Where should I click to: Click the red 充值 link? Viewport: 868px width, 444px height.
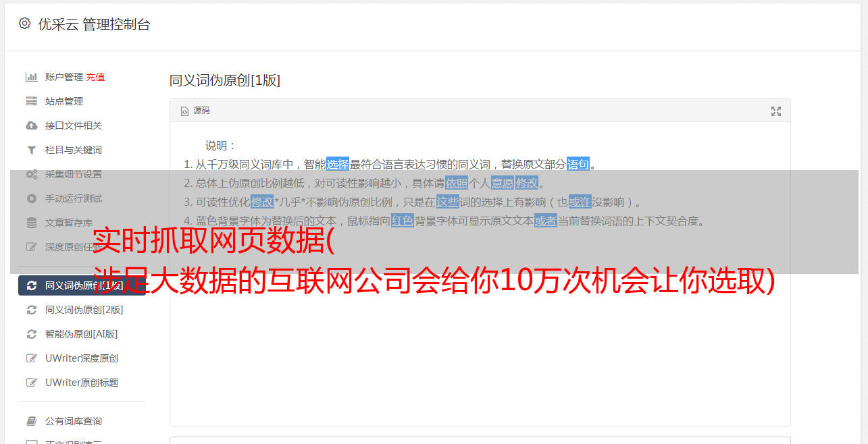(x=95, y=77)
